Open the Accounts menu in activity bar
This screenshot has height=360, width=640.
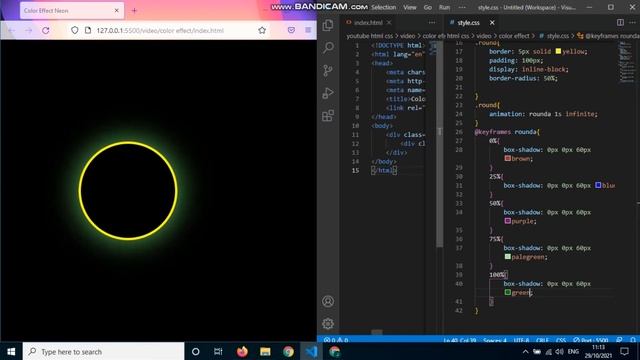coord(328,301)
